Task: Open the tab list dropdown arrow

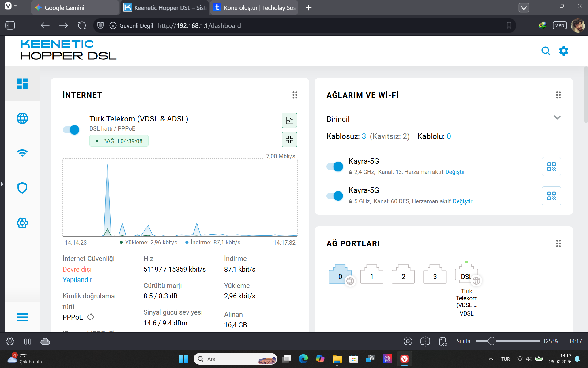Action: pos(524,8)
